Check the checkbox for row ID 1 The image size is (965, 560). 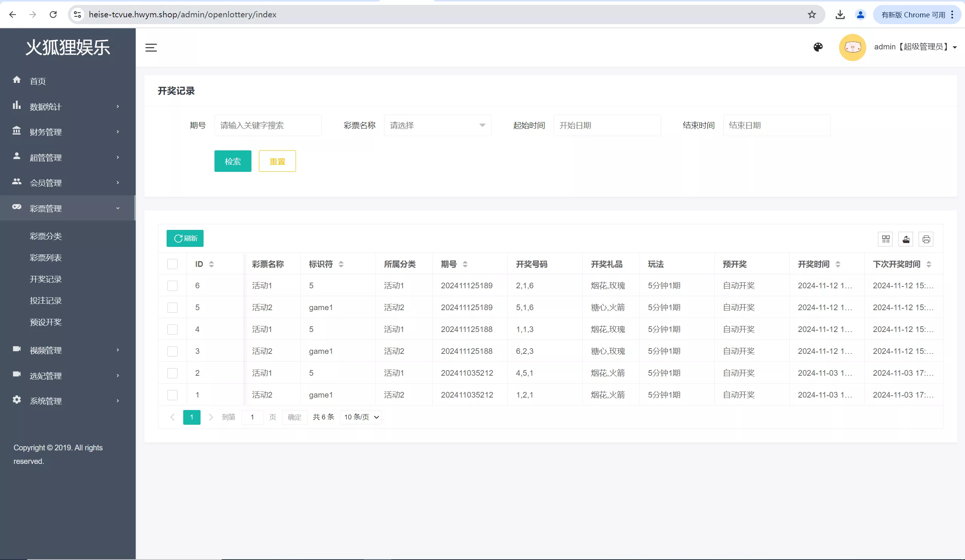pyautogui.click(x=173, y=395)
